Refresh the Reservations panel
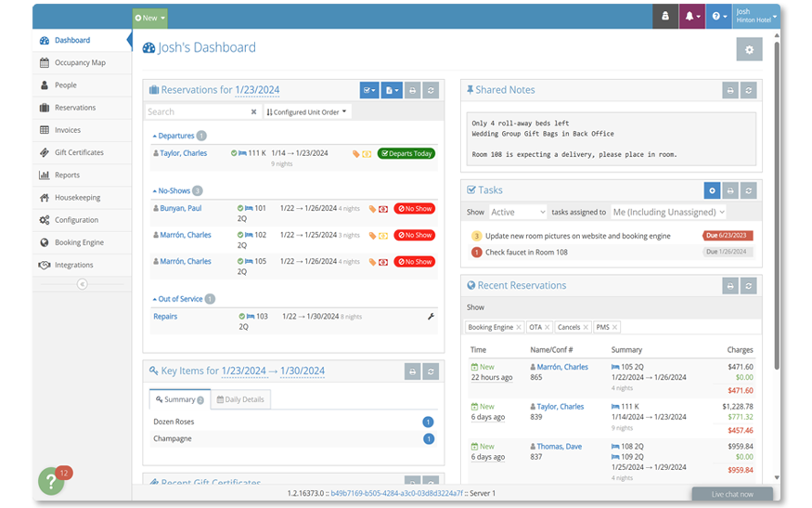 [x=431, y=90]
